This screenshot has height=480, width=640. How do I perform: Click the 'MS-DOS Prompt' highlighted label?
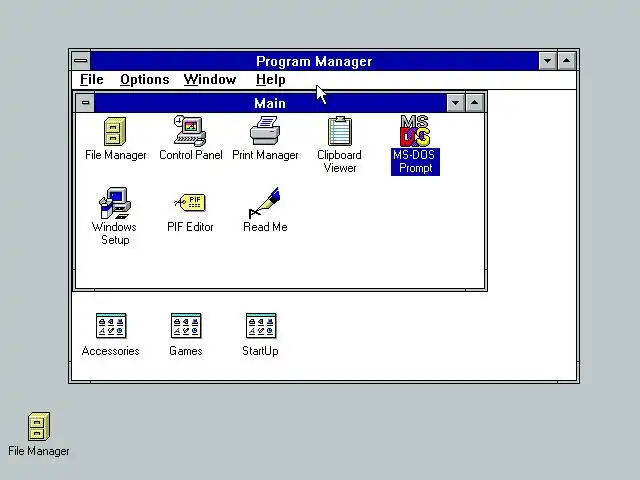pyautogui.click(x=415, y=162)
